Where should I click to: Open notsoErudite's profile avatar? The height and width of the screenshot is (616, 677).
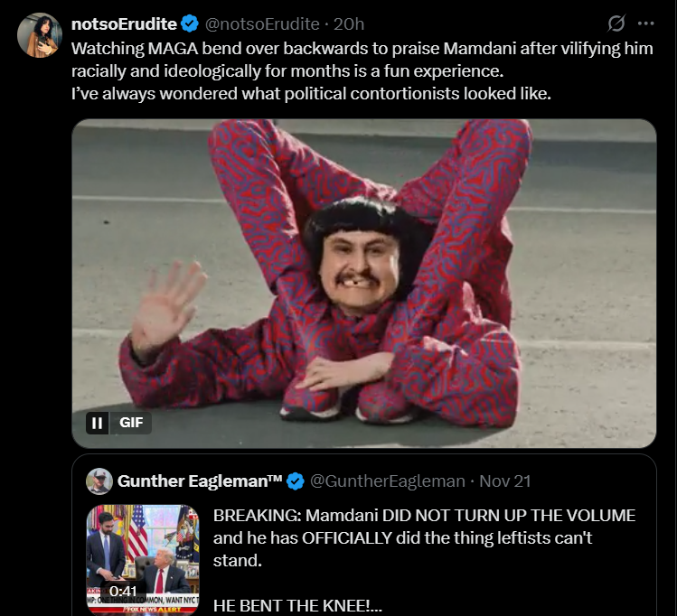[40, 35]
